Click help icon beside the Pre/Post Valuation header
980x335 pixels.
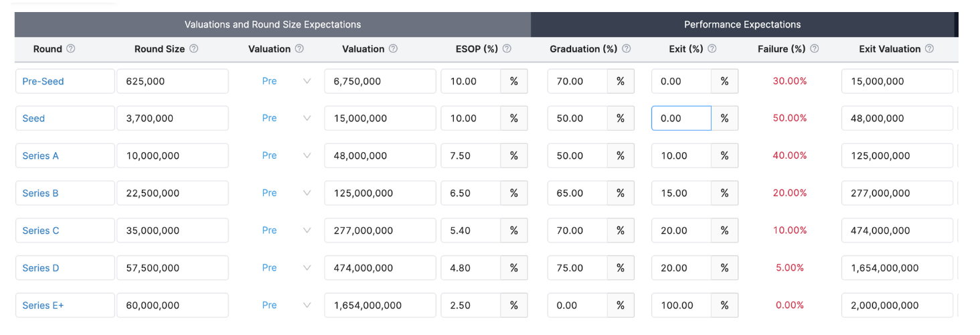coord(299,49)
